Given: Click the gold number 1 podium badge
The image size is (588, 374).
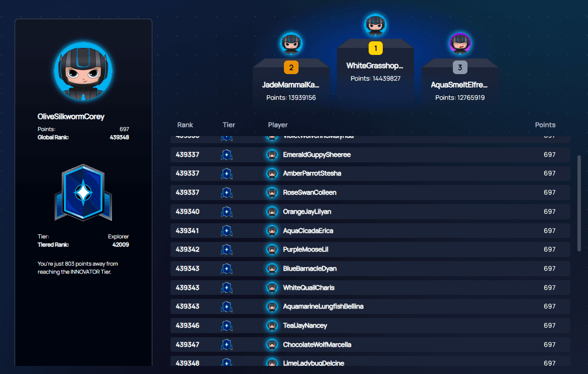Looking at the screenshot, I should click(x=375, y=48).
